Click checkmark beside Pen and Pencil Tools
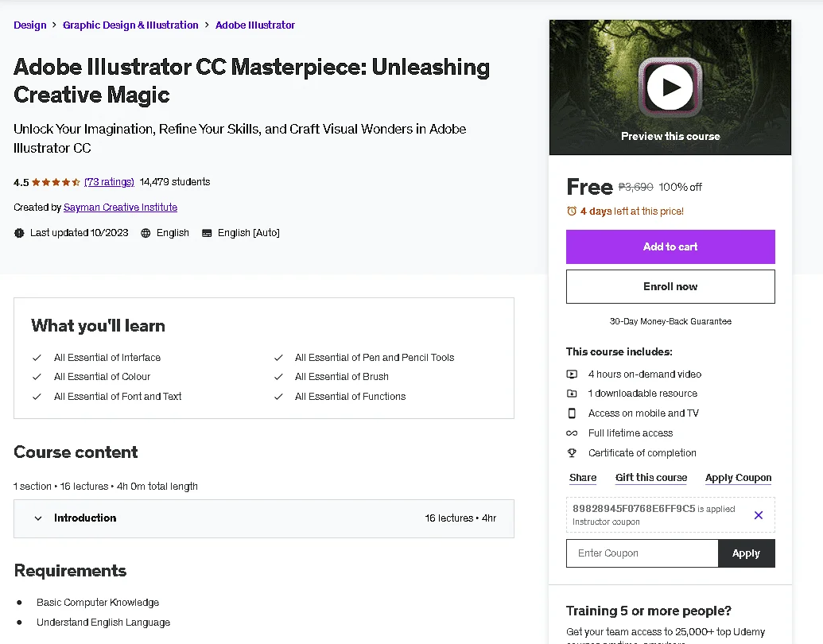The height and width of the screenshot is (644, 823). pos(278,358)
